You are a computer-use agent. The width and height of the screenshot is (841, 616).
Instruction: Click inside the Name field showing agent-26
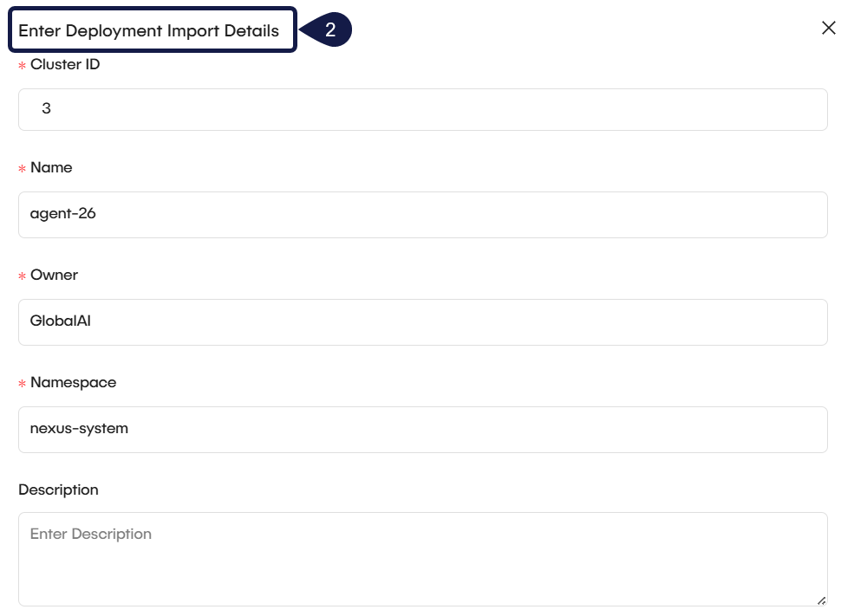[422, 214]
